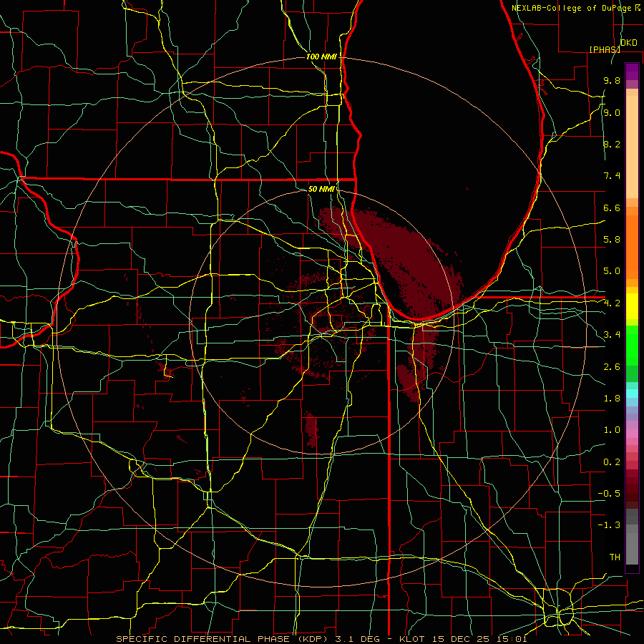Viewport: 644px width, 644px height.
Task: Click the 5.0 scale label
Action: coord(612,271)
